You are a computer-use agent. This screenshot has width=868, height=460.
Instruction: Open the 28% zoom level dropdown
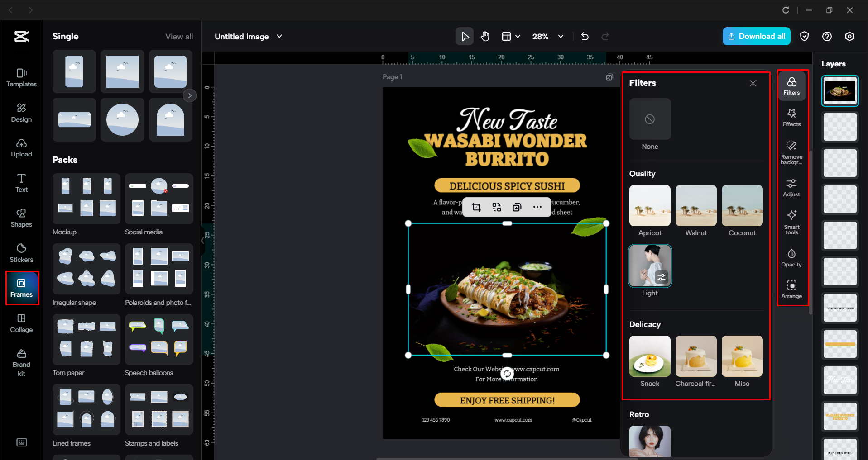coord(561,36)
